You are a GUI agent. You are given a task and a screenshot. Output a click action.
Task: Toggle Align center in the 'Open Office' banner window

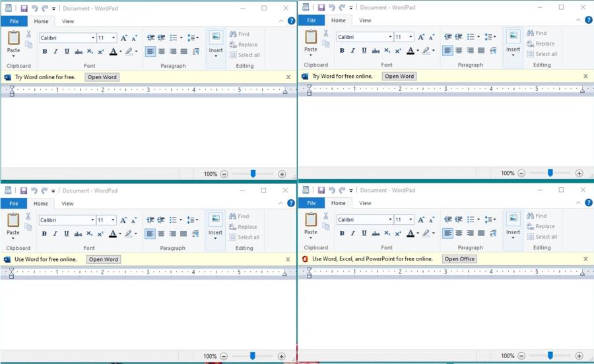459,233
